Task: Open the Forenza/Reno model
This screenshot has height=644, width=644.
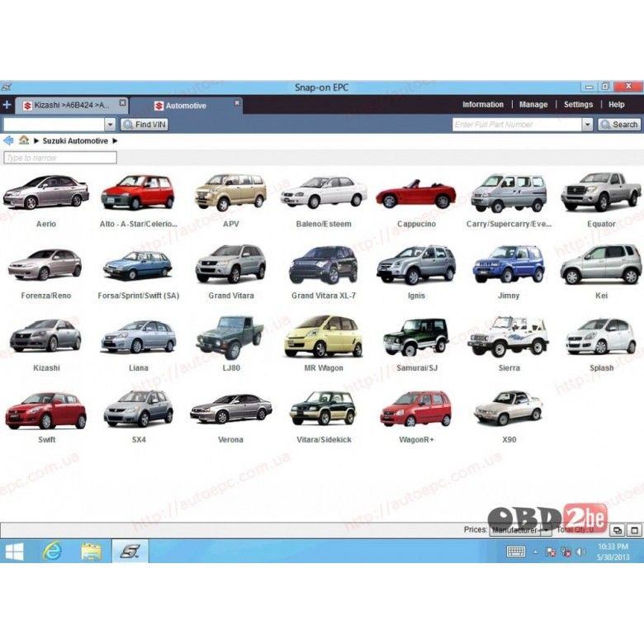Action: [45, 264]
